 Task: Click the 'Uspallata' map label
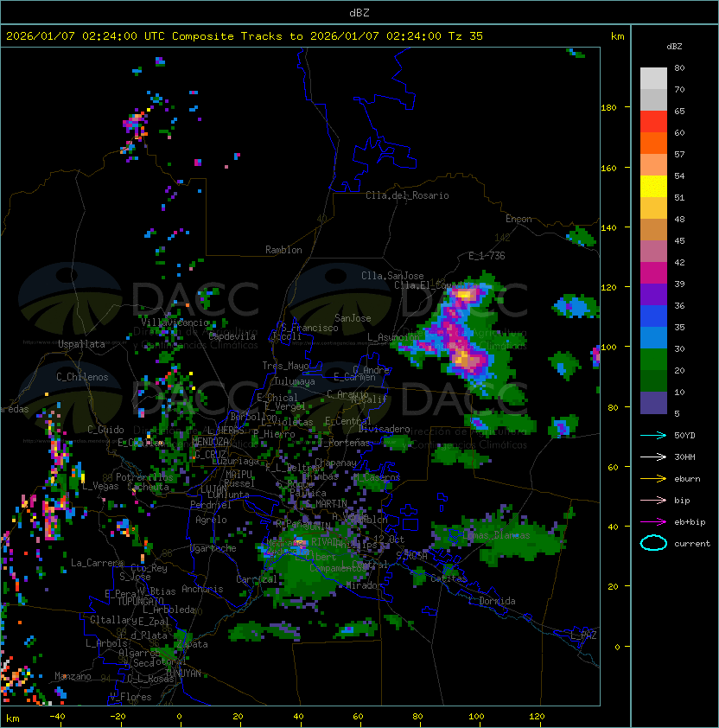coord(81,344)
